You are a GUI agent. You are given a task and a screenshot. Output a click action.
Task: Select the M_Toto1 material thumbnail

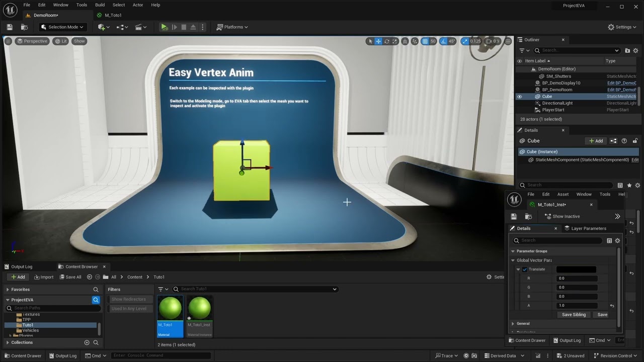(x=170, y=316)
